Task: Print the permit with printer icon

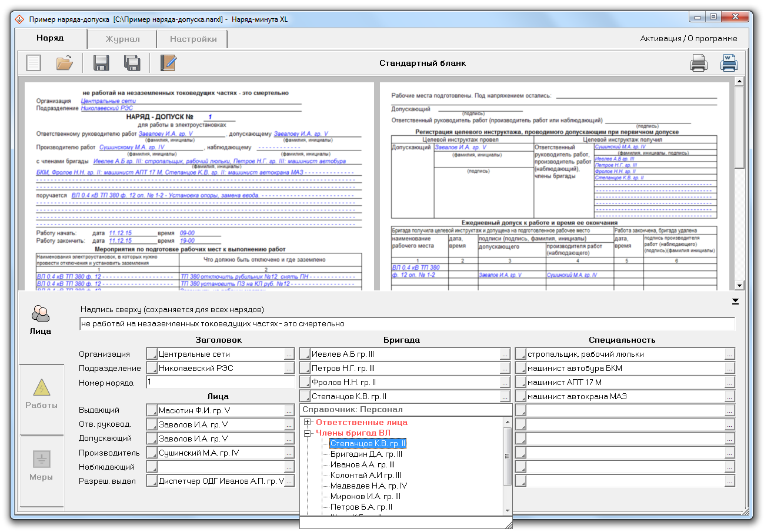Action: [x=699, y=62]
